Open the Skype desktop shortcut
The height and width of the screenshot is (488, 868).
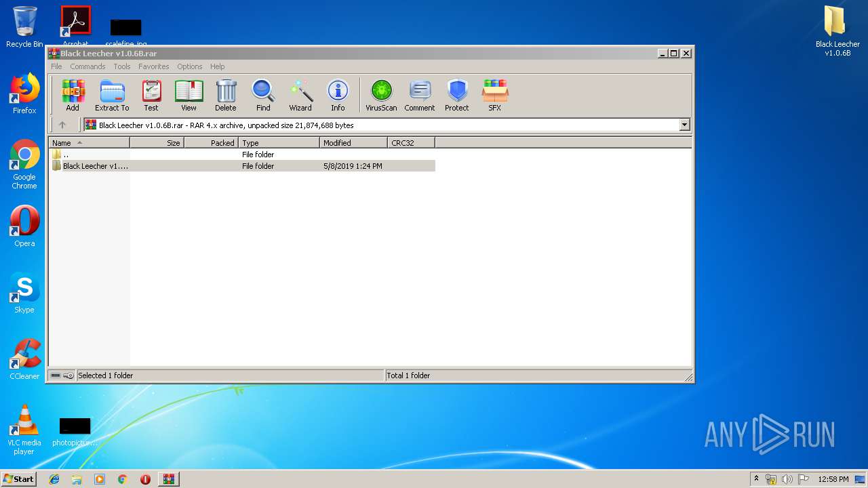tap(24, 293)
